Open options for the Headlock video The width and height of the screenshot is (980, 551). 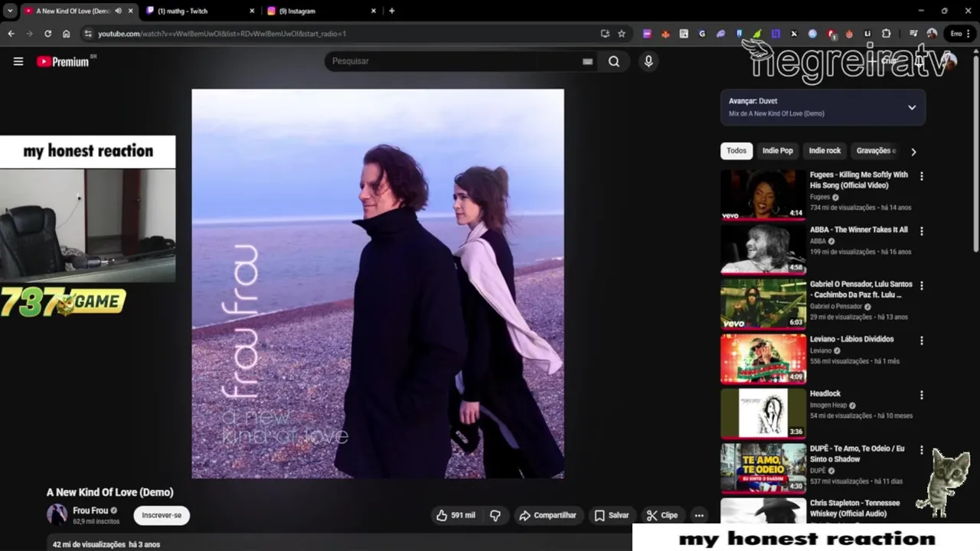tap(922, 395)
